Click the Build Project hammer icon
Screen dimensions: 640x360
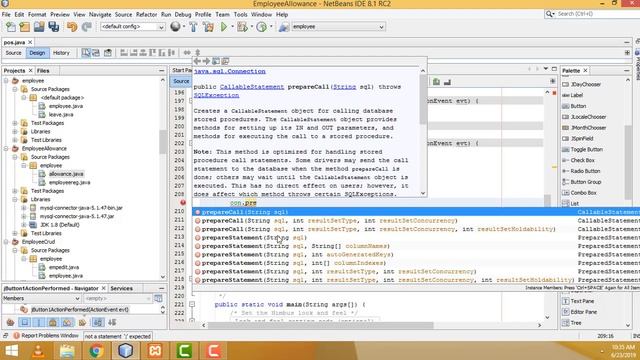point(193,27)
